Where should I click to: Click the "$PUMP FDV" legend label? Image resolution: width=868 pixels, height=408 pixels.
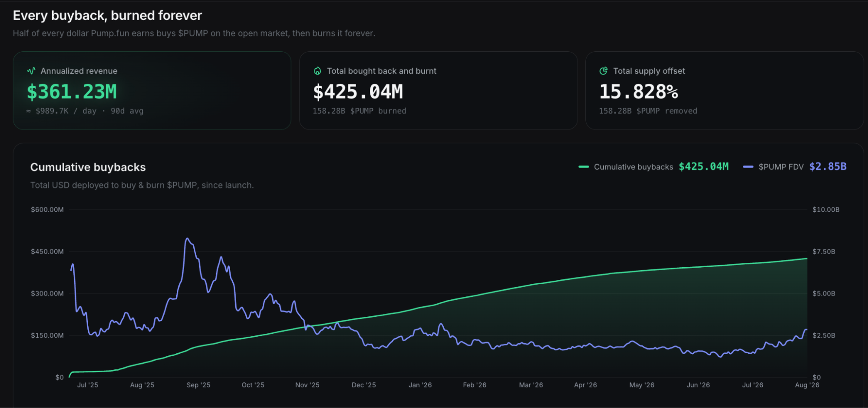781,167
